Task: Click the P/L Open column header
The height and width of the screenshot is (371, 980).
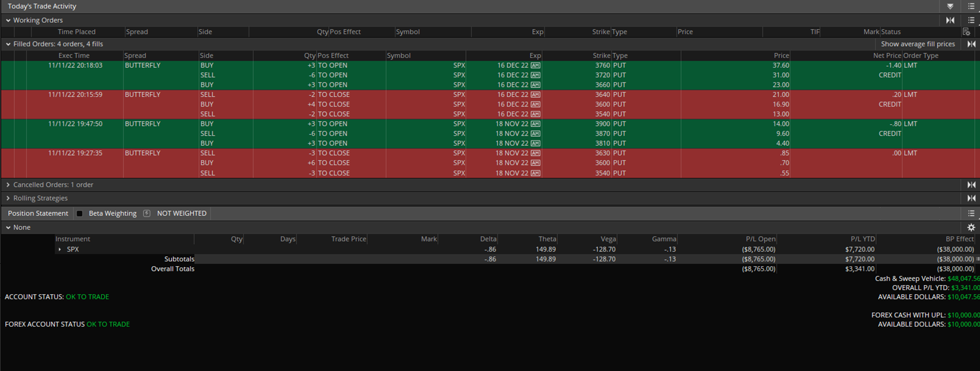Action: tap(760, 239)
